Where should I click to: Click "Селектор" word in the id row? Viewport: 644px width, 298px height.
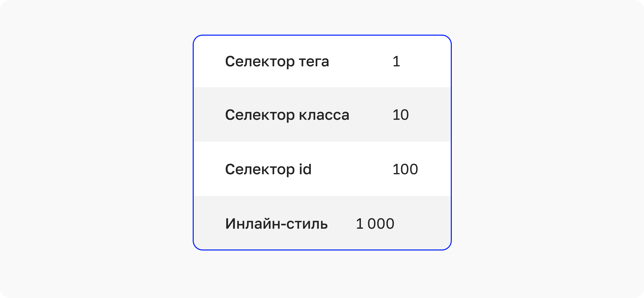260,169
